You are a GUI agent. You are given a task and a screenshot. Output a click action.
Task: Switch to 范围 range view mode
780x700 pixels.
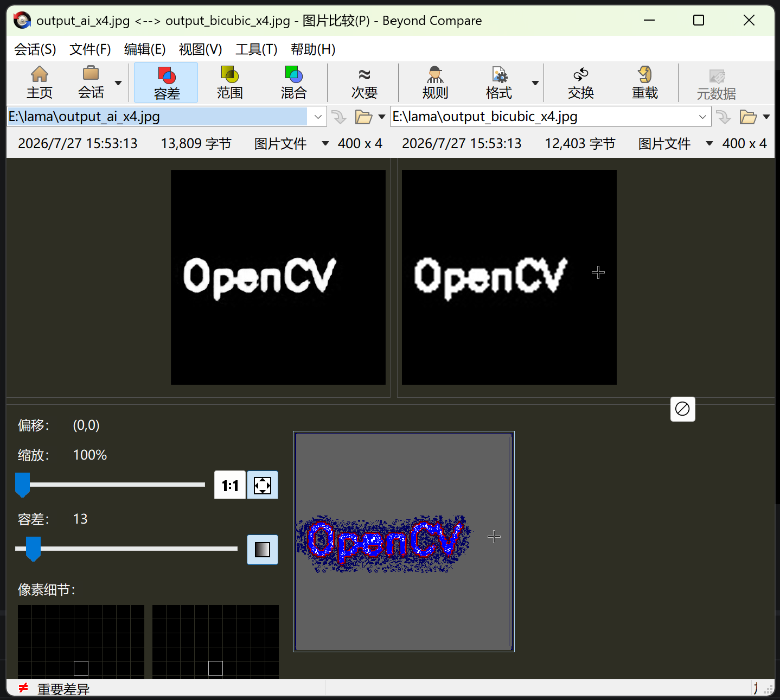(x=229, y=82)
